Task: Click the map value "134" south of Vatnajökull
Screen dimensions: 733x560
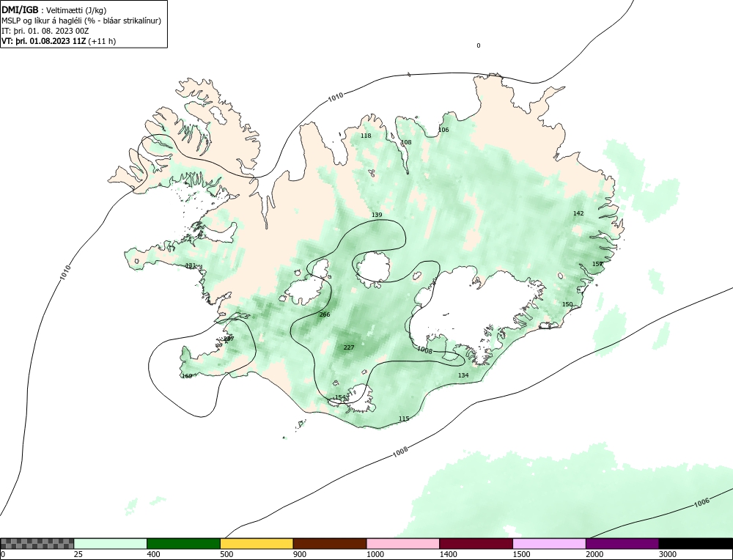Action: [463, 375]
